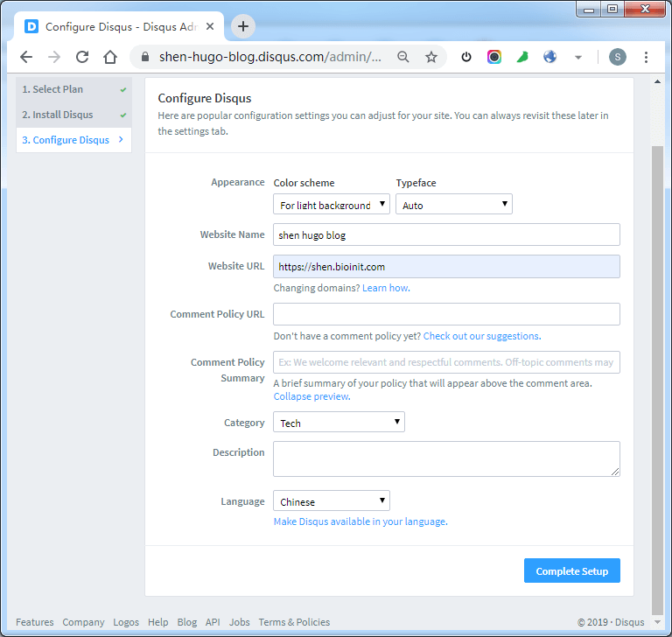
Task: Open the Language dropdown showing Chinese
Action: [332, 500]
